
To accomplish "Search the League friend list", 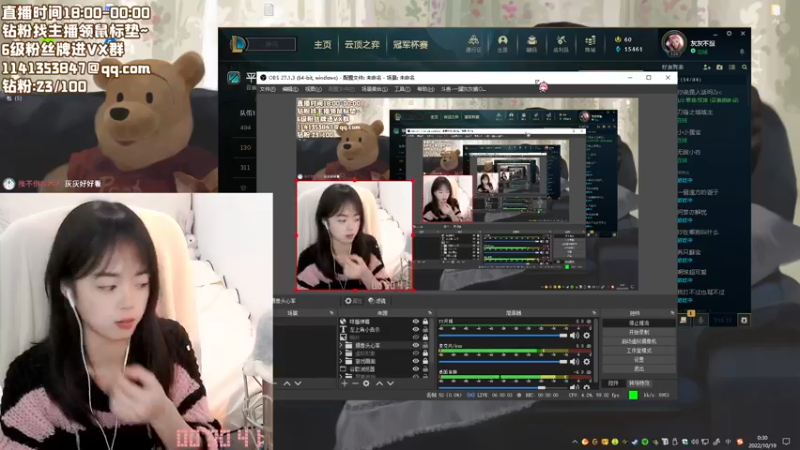I will [x=744, y=67].
